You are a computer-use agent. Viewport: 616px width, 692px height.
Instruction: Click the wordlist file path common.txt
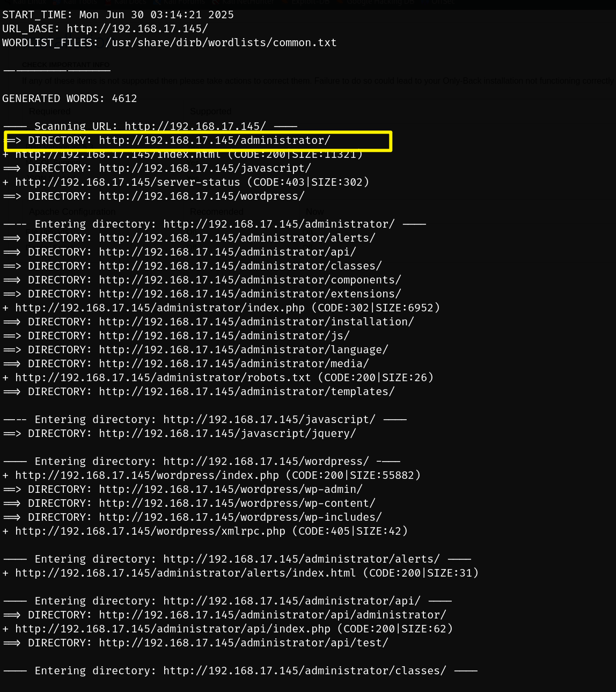coord(221,43)
